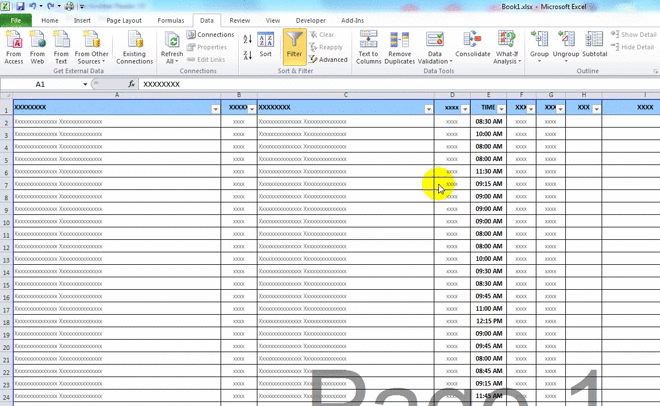This screenshot has height=406, width=660.
Task: Click Edit Links in Connections group
Action: click(x=206, y=59)
